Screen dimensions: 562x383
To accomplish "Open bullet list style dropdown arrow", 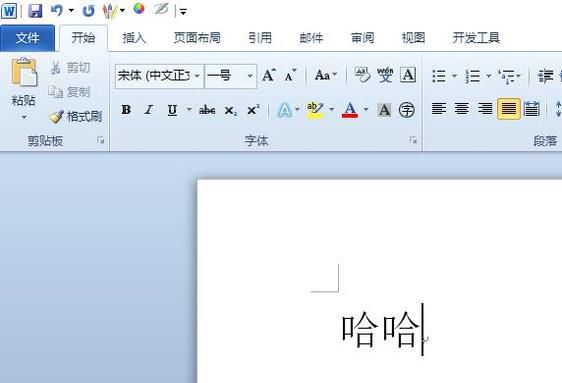I will coord(454,76).
